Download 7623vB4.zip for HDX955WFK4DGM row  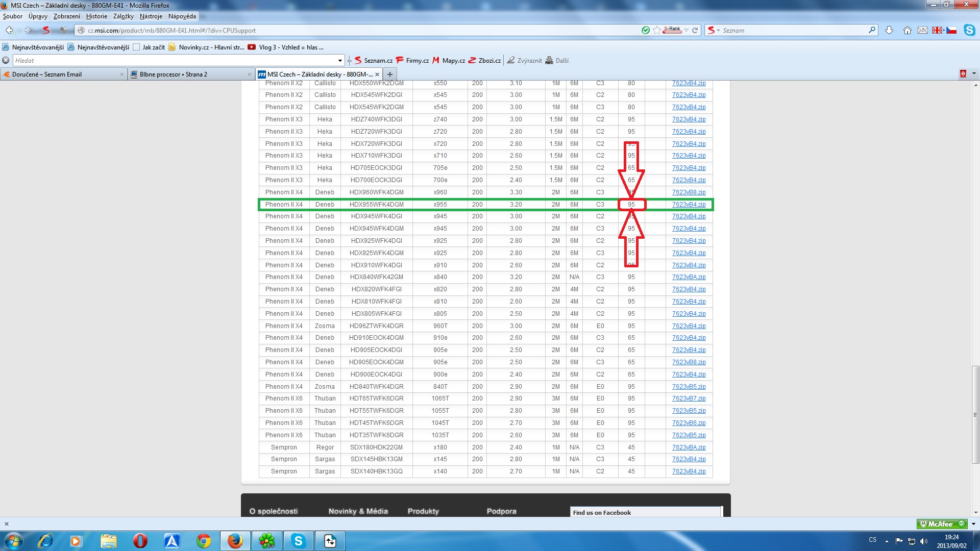pyautogui.click(x=689, y=205)
